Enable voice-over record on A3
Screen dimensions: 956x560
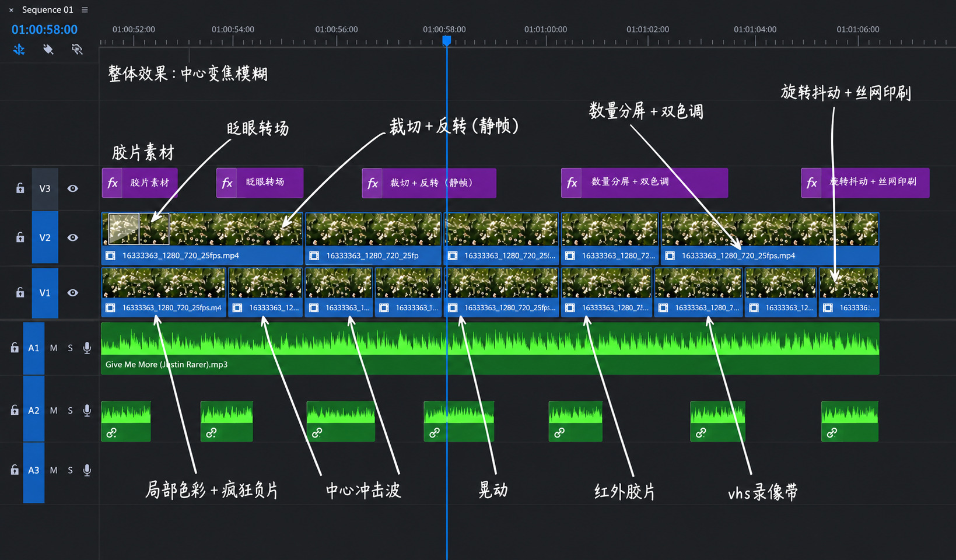click(87, 470)
